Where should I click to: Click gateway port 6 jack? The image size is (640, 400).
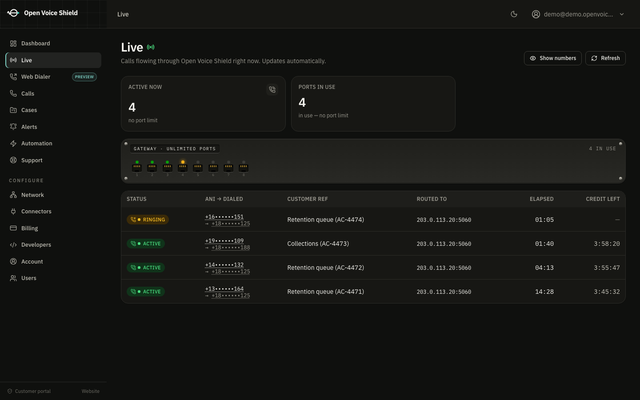tap(213, 167)
